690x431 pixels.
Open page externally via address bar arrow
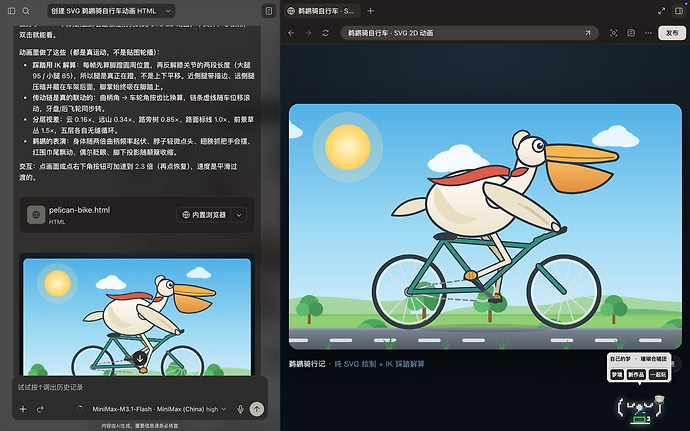click(587, 33)
